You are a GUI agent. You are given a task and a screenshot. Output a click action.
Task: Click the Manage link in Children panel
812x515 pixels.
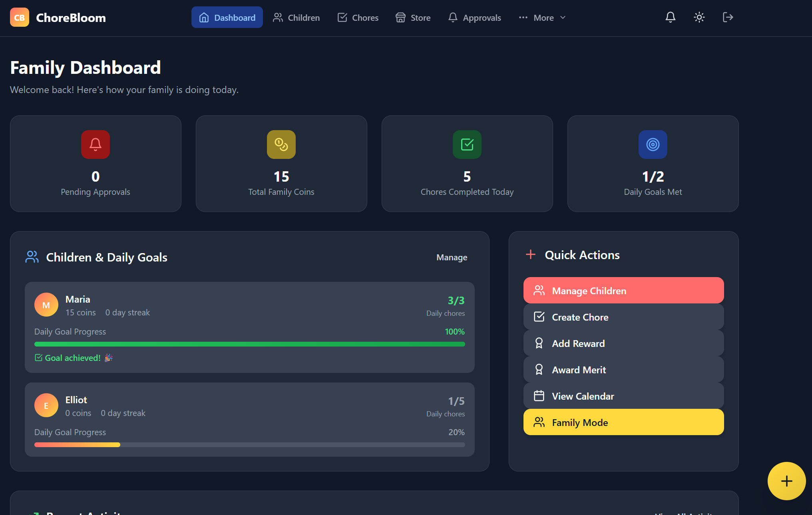[x=452, y=257]
